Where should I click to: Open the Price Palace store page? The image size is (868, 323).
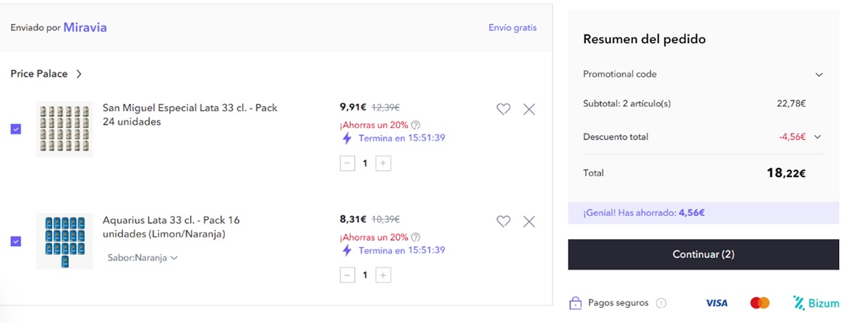[46, 74]
